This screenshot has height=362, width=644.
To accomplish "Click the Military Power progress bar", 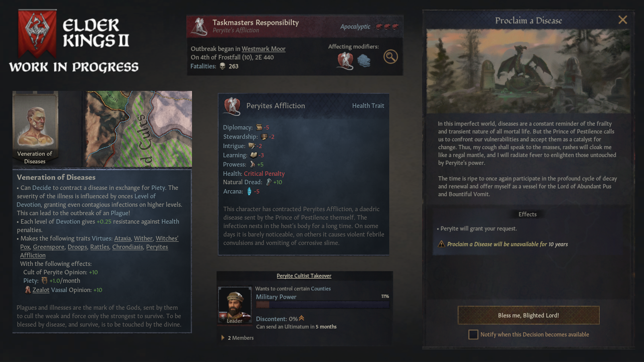I will click(323, 304).
